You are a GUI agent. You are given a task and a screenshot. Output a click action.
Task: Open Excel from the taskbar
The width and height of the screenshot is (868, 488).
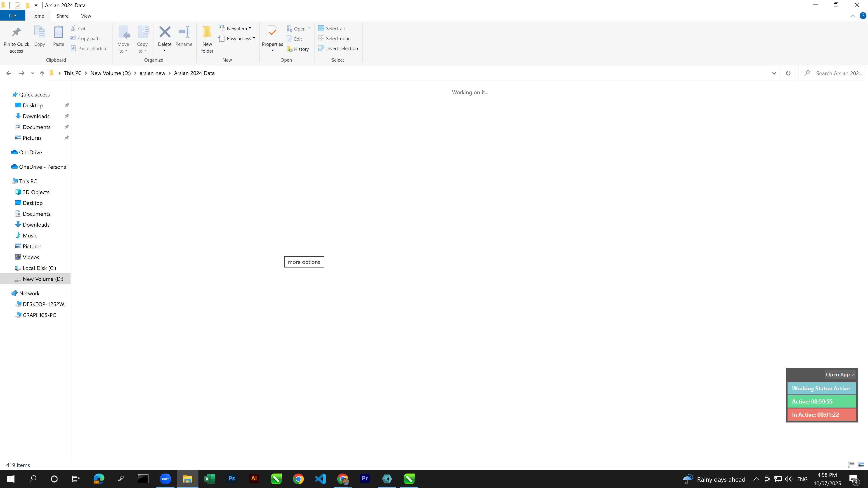[x=209, y=479]
